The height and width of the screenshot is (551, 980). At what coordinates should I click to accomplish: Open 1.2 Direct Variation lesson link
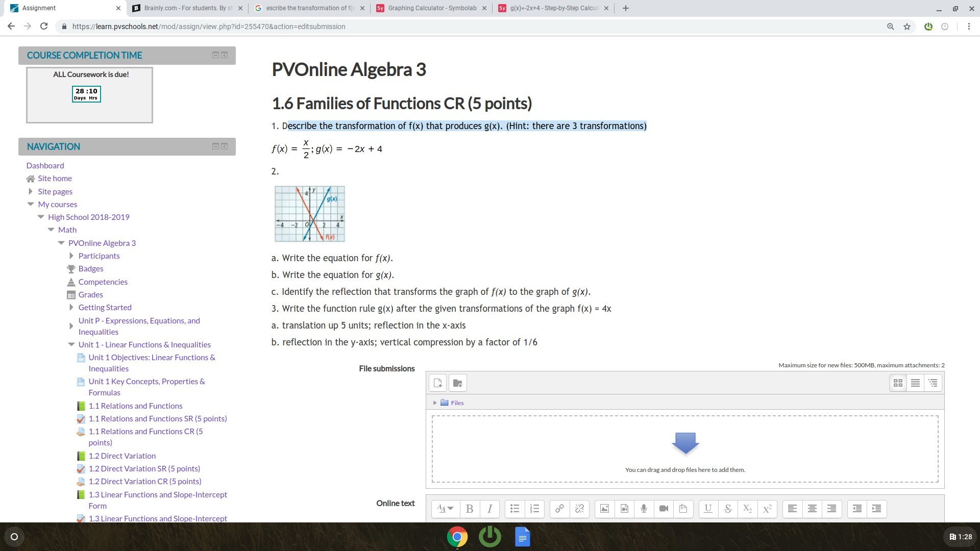(x=122, y=456)
